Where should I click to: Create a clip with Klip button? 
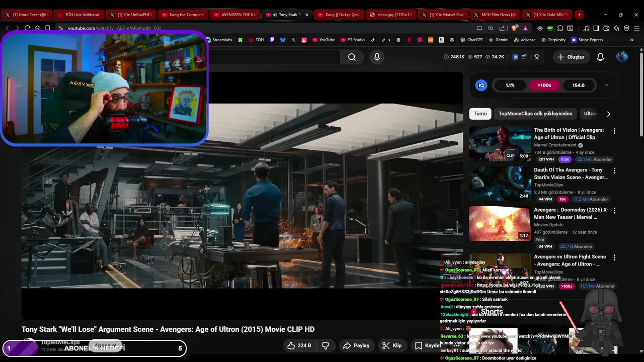coord(392,345)
